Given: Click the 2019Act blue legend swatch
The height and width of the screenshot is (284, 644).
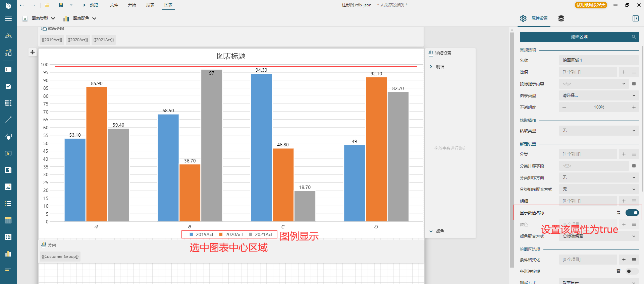Looking at the screenshot, I should 192,234.
